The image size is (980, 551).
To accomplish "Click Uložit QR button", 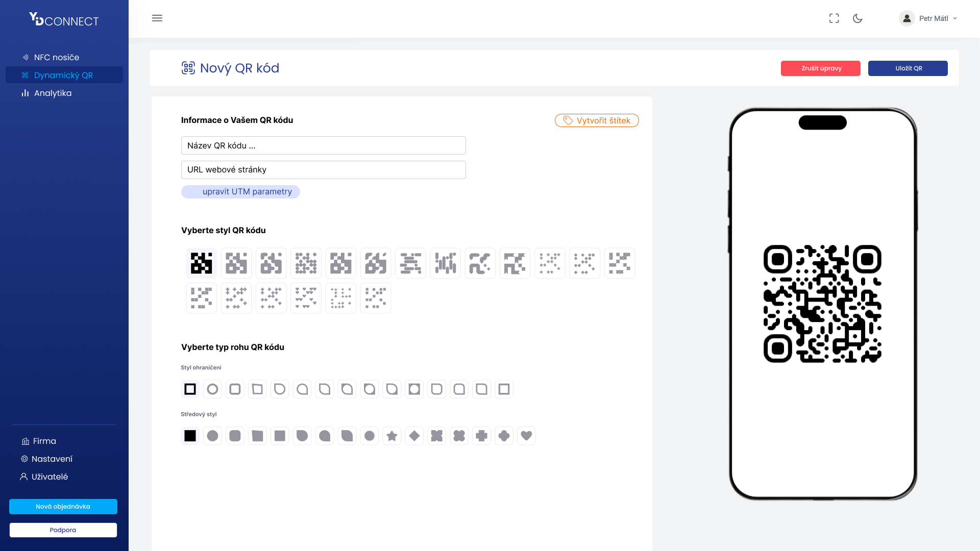I will click(908, 68).
